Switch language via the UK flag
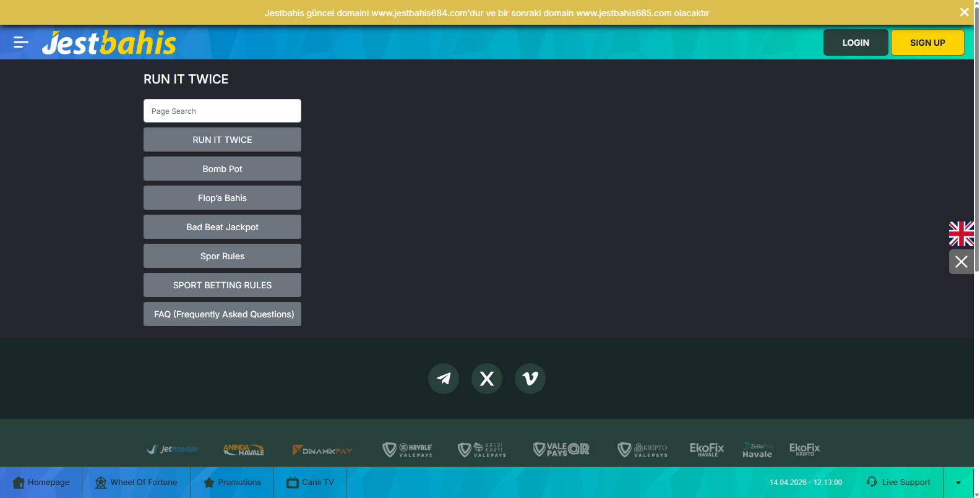Screen dimensions: 980x498 tap(961, 234)
